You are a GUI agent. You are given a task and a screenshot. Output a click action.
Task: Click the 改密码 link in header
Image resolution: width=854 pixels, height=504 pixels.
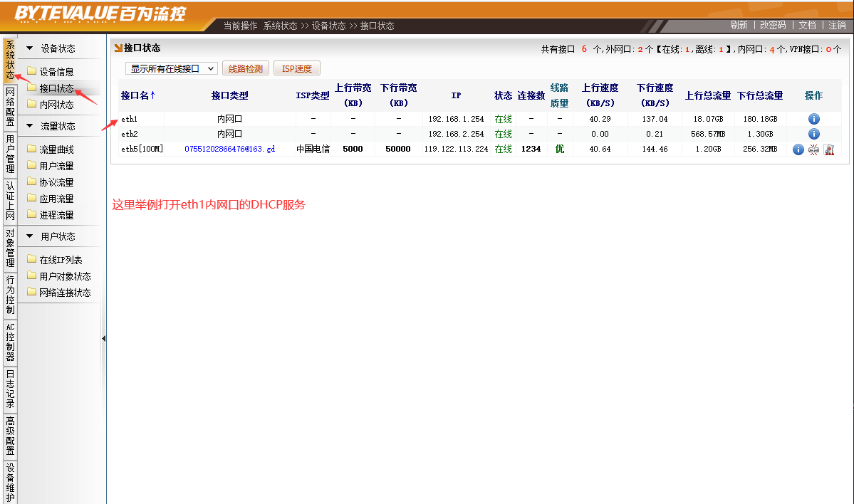click(x=773, y=25)
